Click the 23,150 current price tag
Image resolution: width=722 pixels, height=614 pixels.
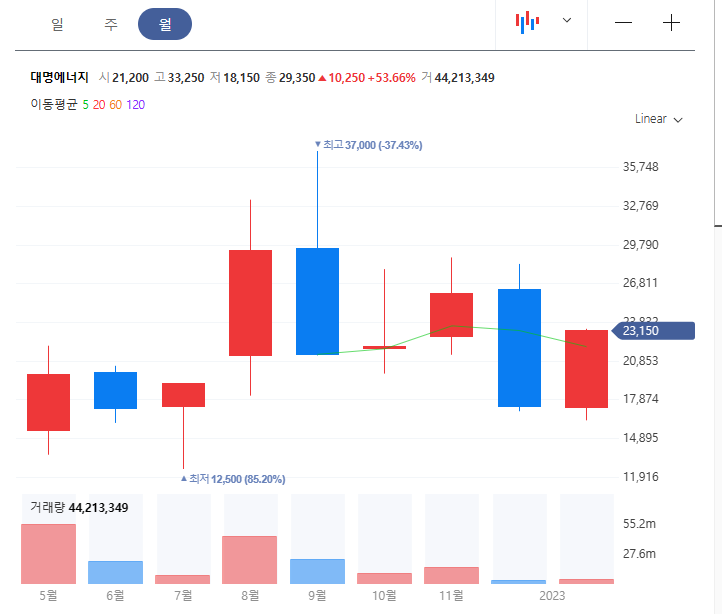coord(653,331)
